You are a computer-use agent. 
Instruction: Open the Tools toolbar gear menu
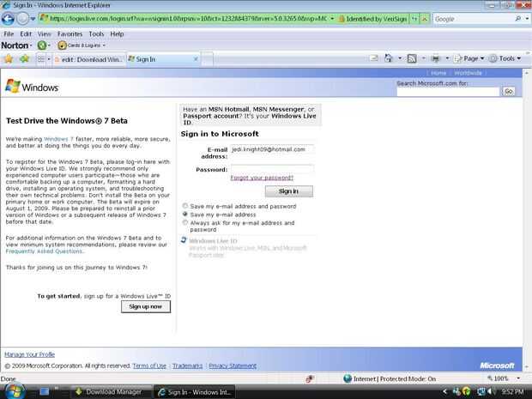tap(505, 58)
